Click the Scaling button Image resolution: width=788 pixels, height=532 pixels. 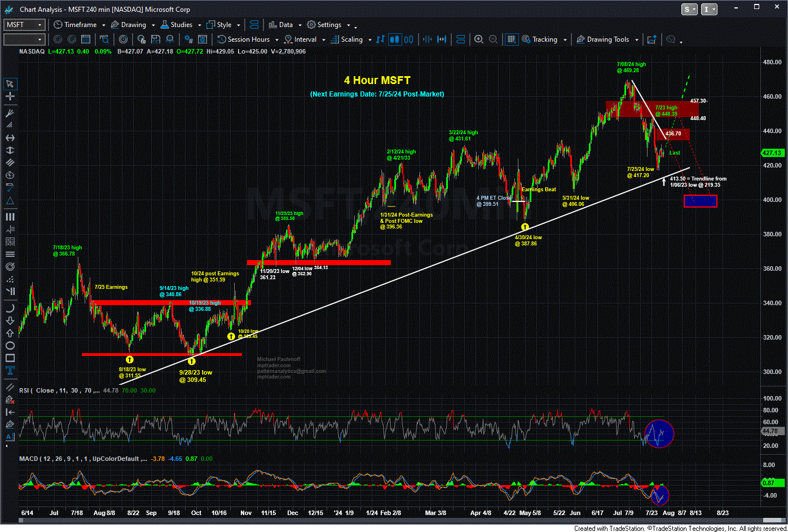(x=346, y=39)
